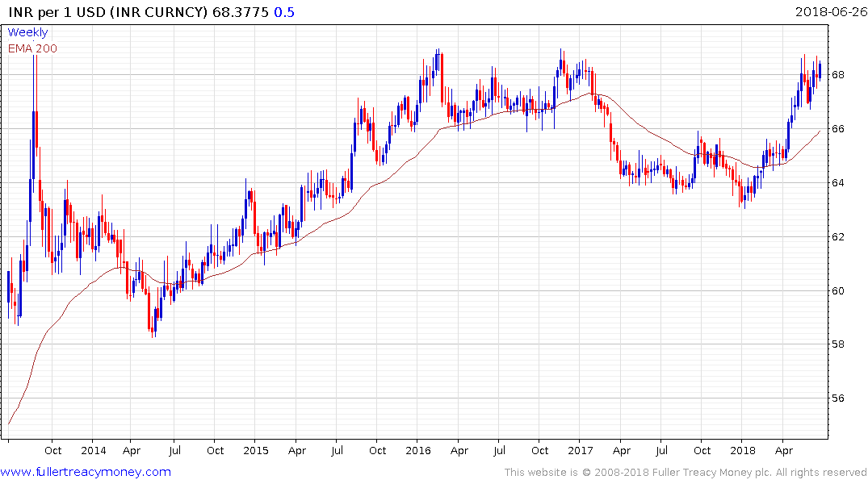Click the latest weekly candle near 68
Image resolution: width=868 pixels, height=484 pixels.
820,71
